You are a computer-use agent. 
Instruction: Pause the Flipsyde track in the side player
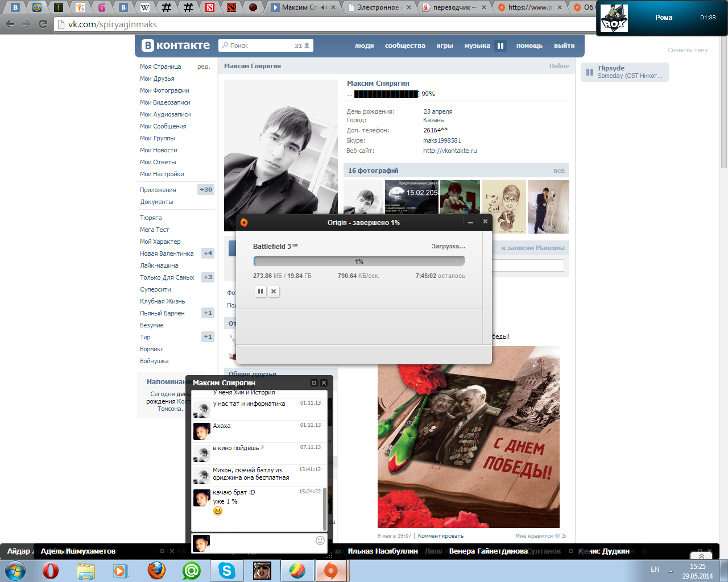pyautogui.click(x=590, y=72)
